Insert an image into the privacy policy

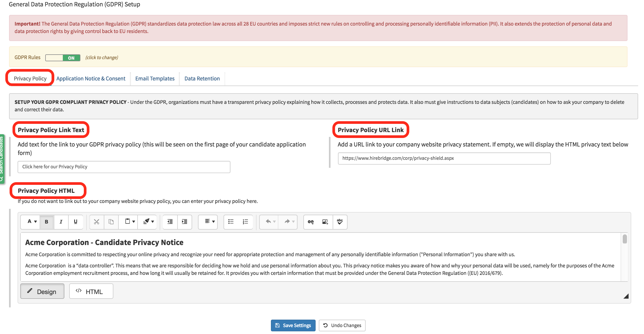(x=325, y=222)
